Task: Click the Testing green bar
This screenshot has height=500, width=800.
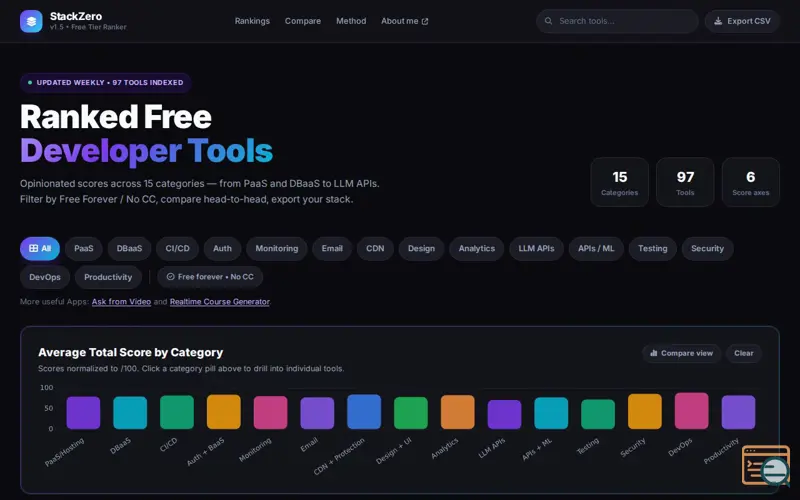Action: pyautogui.click(x=598, y=414)
